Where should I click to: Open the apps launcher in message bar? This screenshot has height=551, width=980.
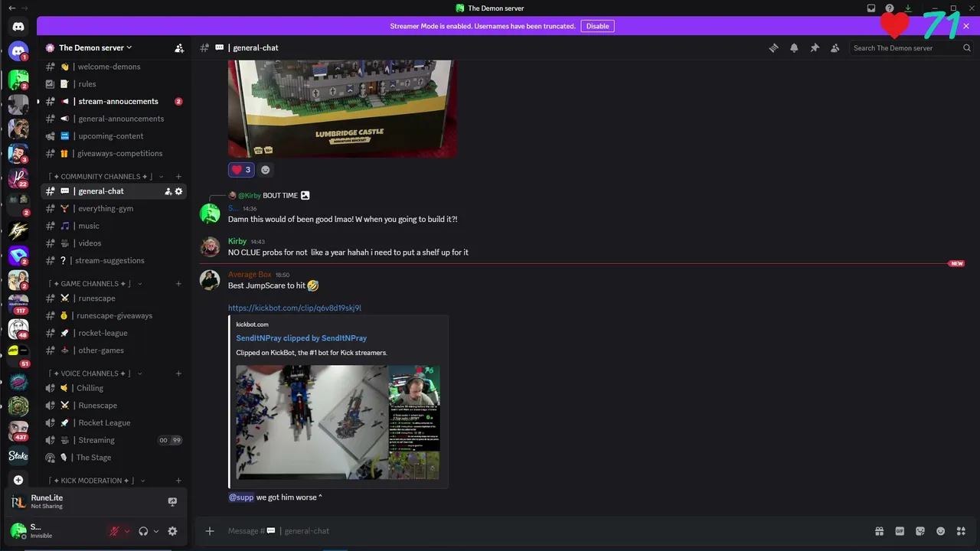[962, 531]
